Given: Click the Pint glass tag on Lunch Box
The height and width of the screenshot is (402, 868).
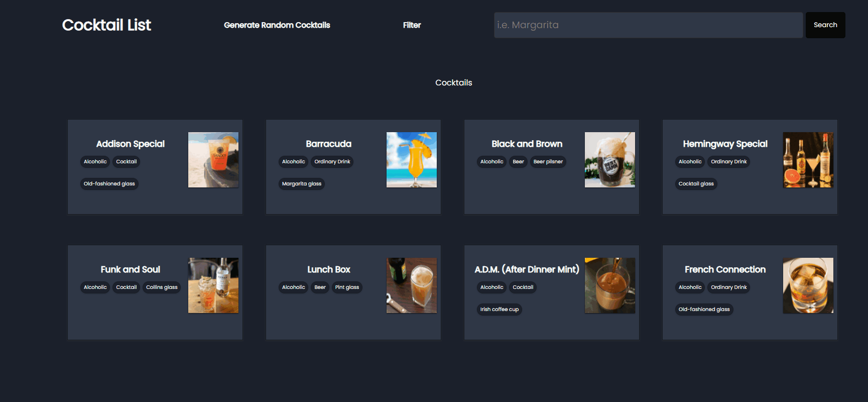Looking at the screenshot, I should pyautogui.click(x=347, y=287).
